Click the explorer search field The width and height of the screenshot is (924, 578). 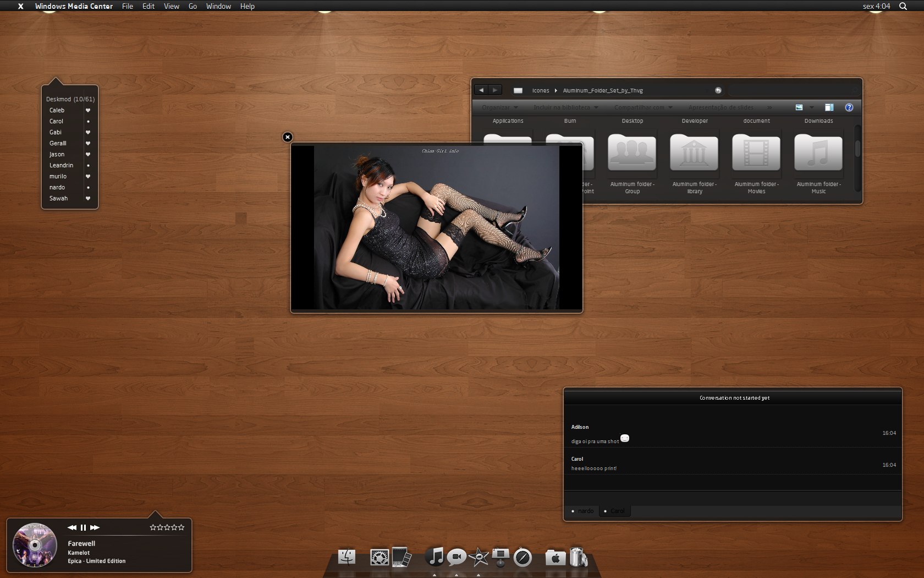794,90
